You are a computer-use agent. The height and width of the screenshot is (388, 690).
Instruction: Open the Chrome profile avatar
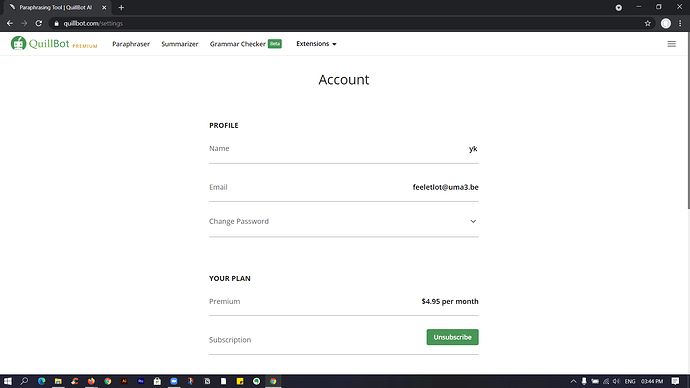(666, 23)
